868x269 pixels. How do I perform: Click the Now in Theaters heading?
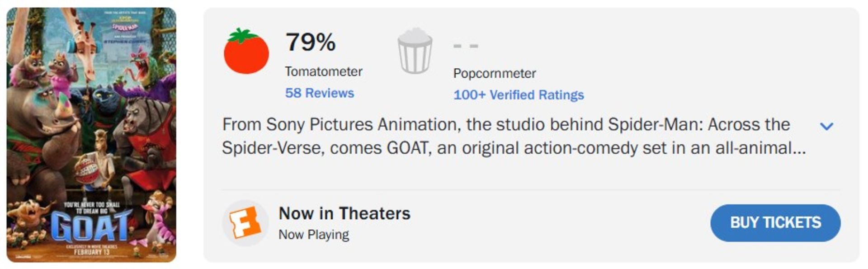(344, 213)
